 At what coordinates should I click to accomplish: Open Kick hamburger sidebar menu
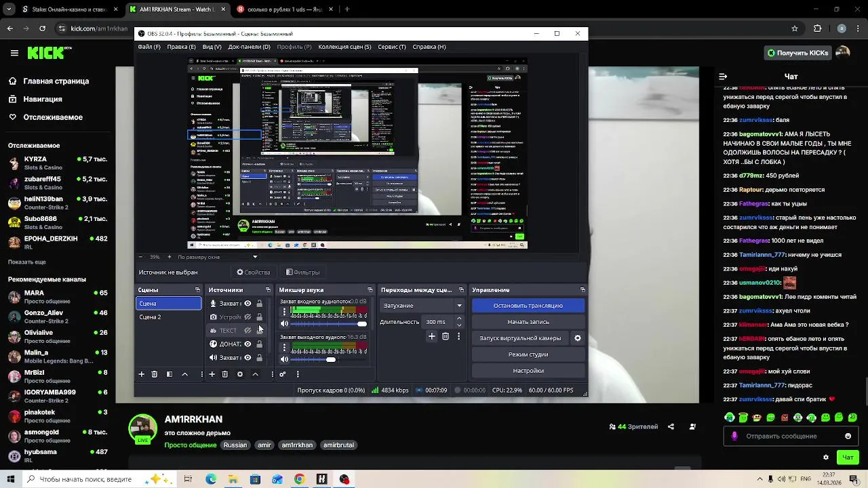(14, 53)
